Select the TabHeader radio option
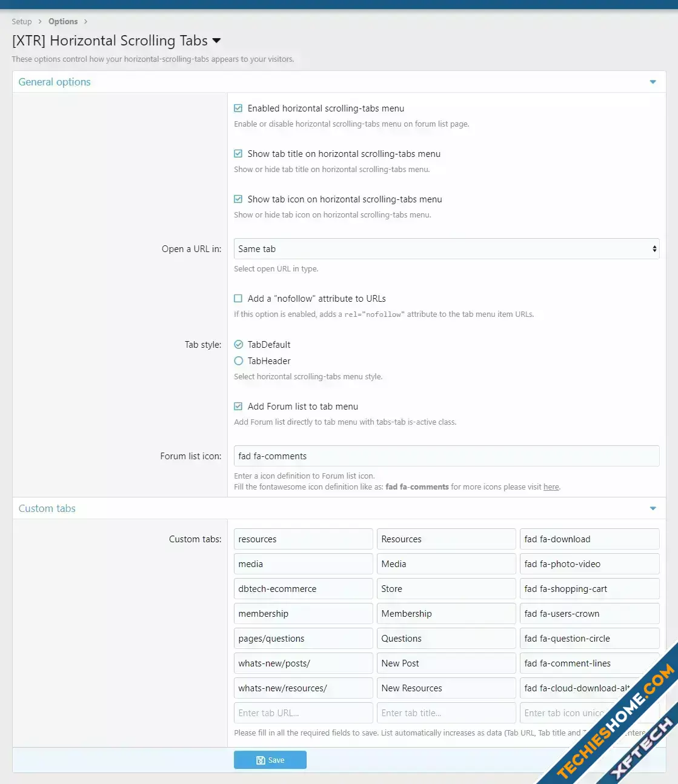 [238, 361]
